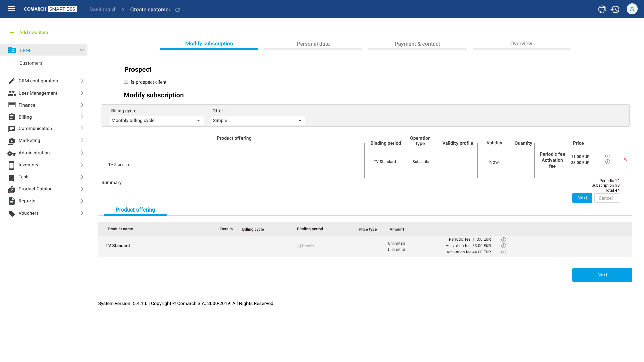
Task: Click the user avatar icon
Action: pos(632,9)
